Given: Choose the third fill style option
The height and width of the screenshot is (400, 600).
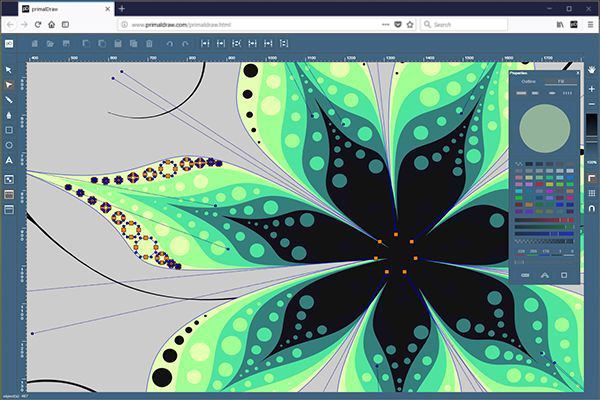Looking at the screenshot, I should click(x=552, y=93).
